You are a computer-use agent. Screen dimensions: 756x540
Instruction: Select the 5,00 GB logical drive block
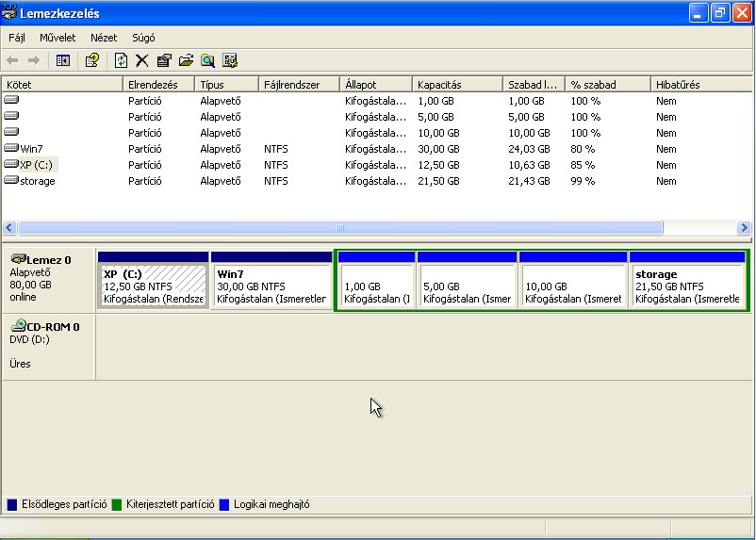(x=468, y=280)
